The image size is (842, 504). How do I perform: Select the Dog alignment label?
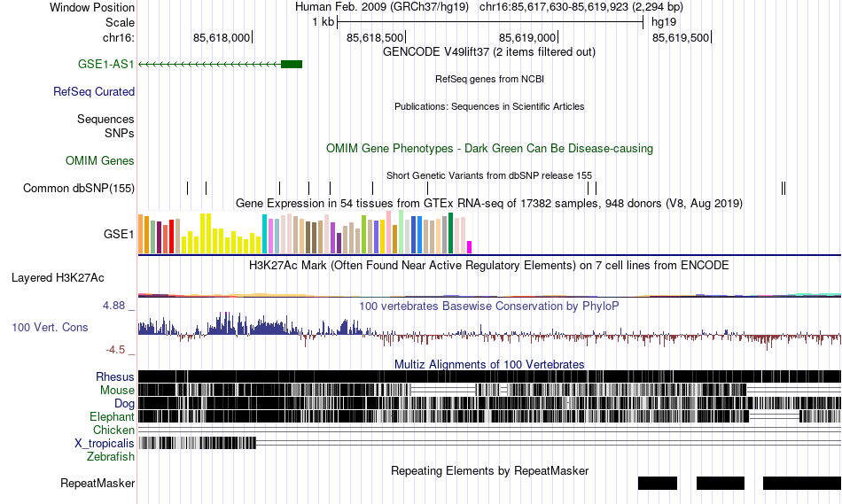click(x=124, y=404)
